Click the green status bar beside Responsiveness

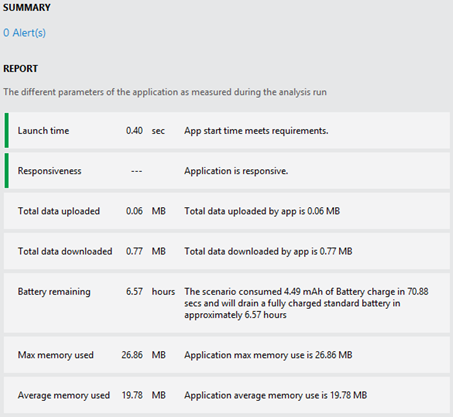(x=6, y=171)
